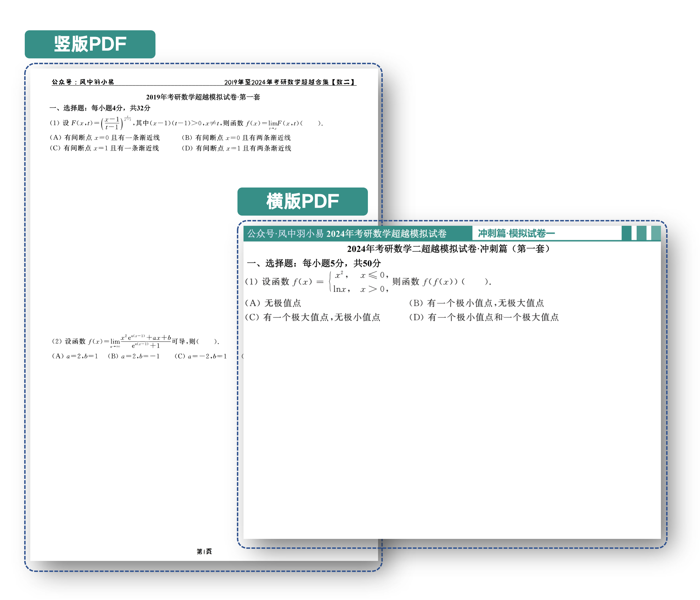Click the 一、选择题:每小题5分,共50分 heading
700x600 pixels.
(x=314, y=263)
